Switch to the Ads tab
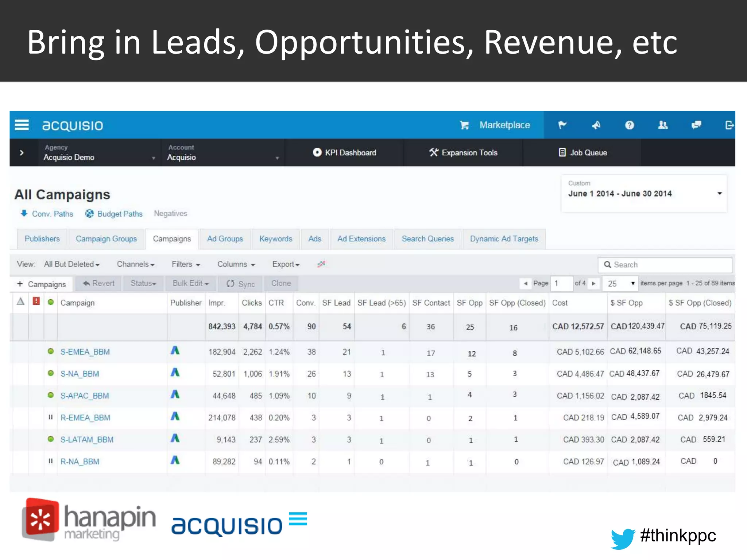Viewport: 747px width, 560px height. pos(315,239)
